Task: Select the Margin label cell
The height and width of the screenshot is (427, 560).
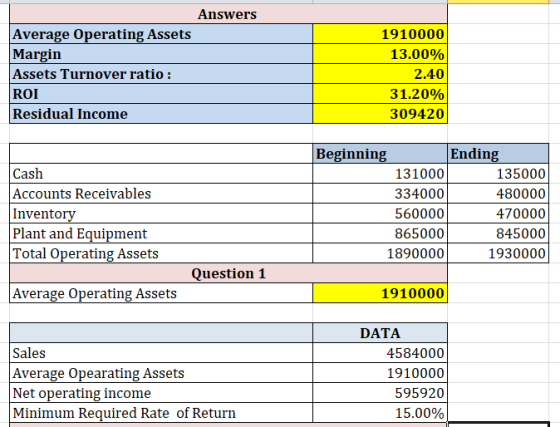Action: 161,54
